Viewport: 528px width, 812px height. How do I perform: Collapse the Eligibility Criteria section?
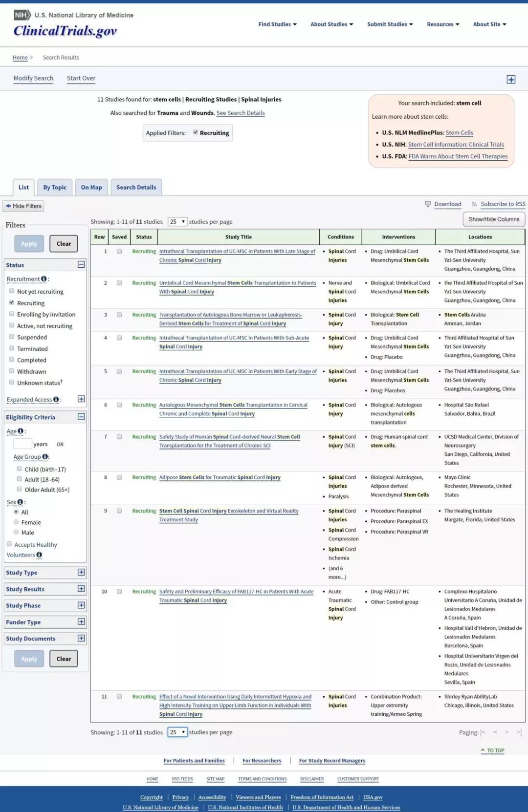pyautogui.click(x=81, y=417)
